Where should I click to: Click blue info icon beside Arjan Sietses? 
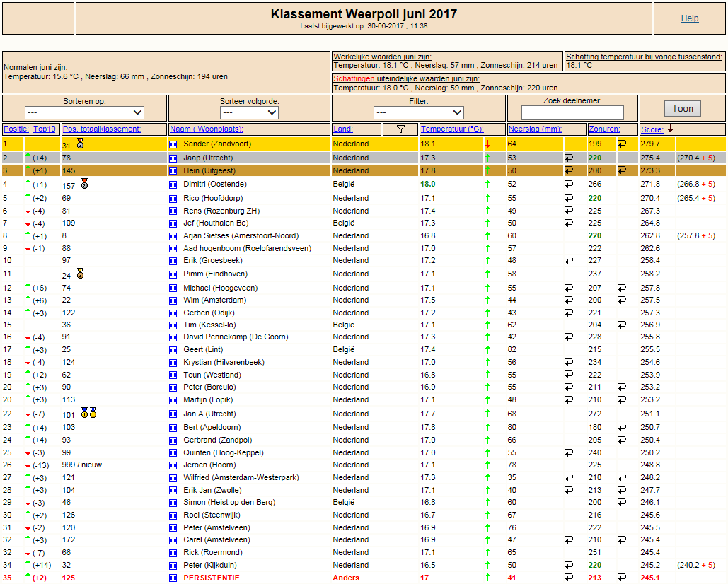click(x=173, y=236)
